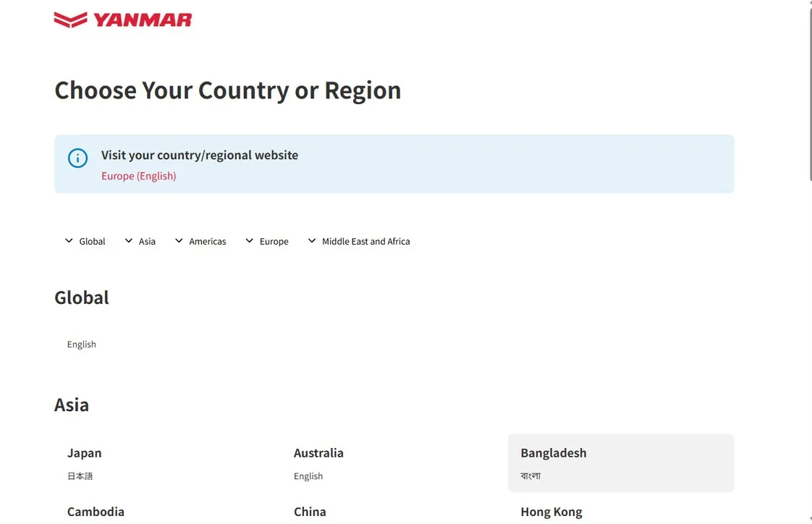Click the Australia country heading
The image size is (812, 524).
(x=318, y=453)
